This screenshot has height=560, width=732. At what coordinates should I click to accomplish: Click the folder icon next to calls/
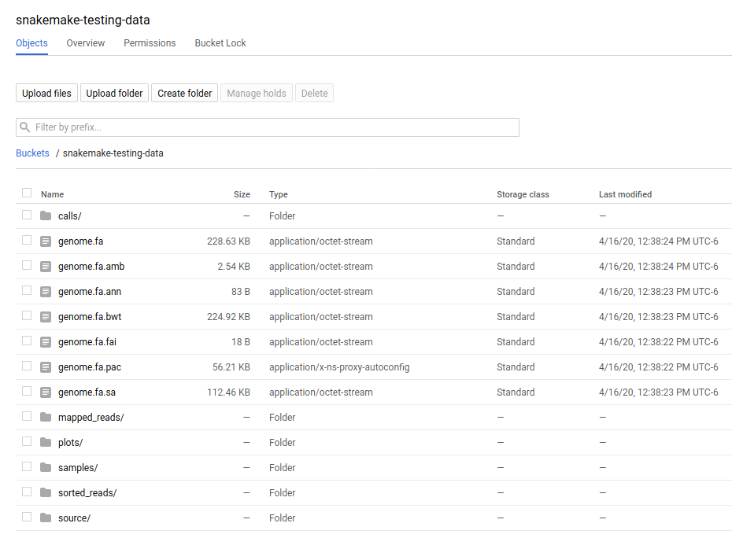[x=46, y=216]
